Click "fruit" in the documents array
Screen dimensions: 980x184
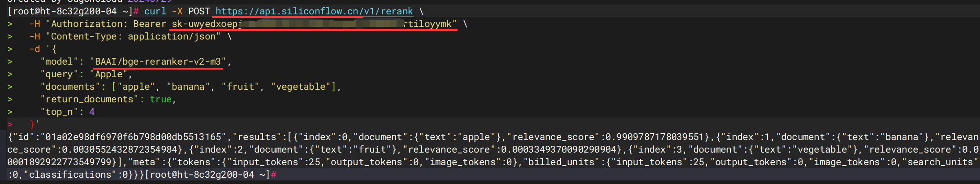[240, 87]
